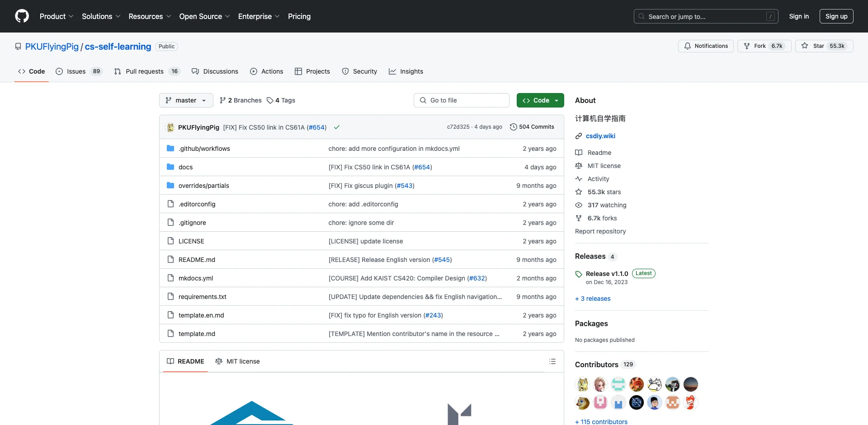
Task: Open first contributor avatar
Action: (582, 384)
